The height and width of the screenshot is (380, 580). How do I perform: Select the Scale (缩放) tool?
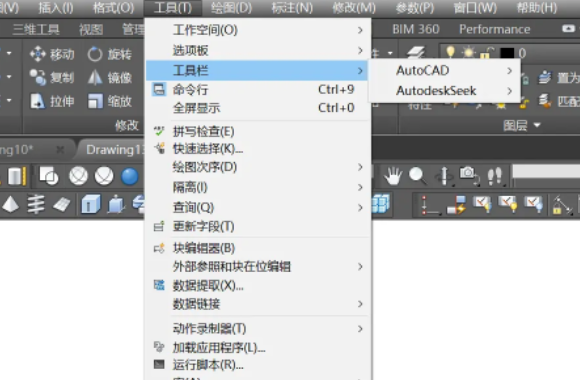(x=110, y=101)
